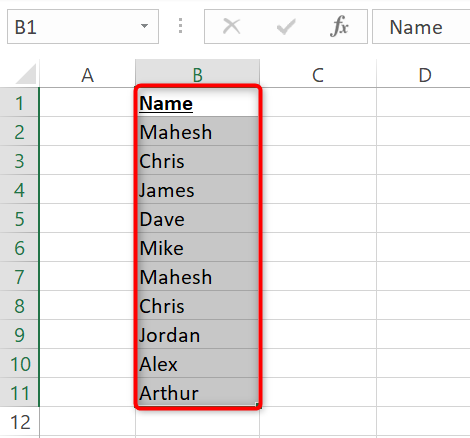The height and width of the screenshot is (438, 470).
Task: Click the Enter checkmark icon in formula bar
Action: pyautogui.click(x=286, y=27)
